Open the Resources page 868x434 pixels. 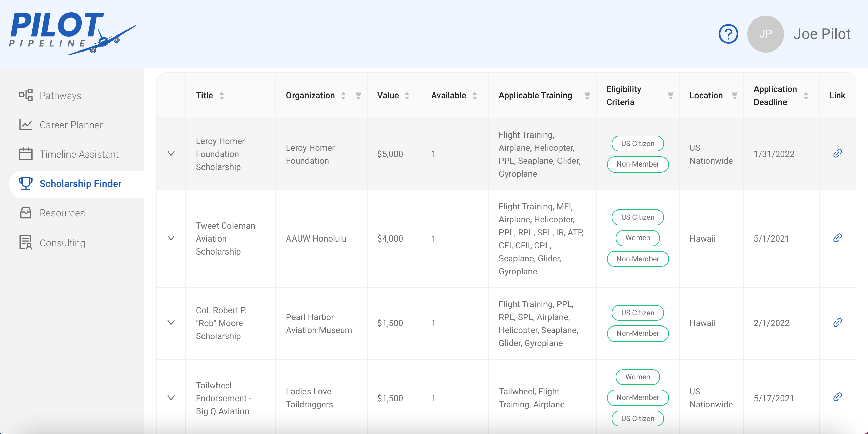62,213
